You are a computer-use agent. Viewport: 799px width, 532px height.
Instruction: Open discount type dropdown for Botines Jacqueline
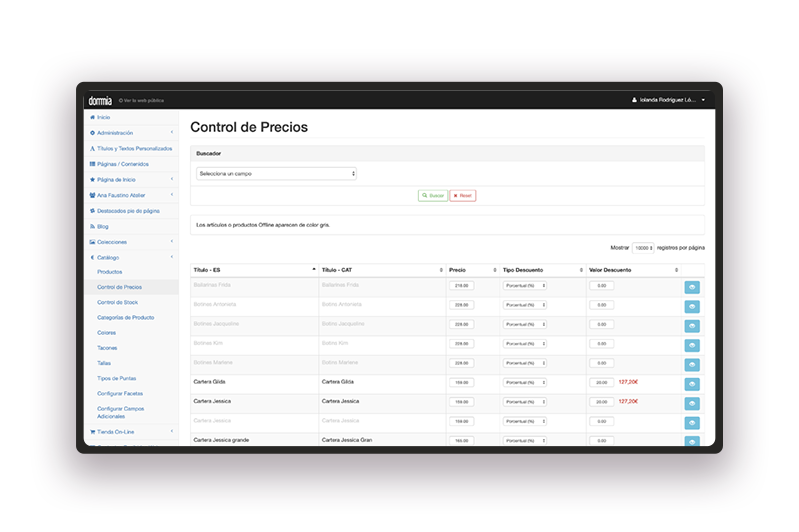(525, 324)
